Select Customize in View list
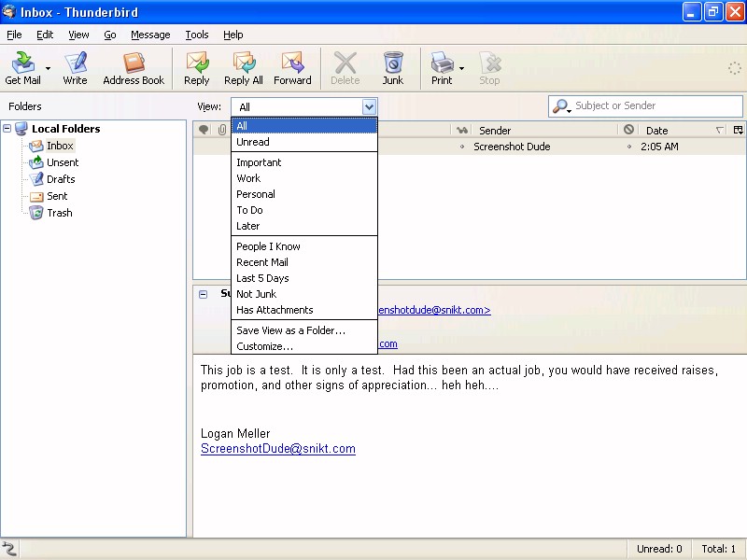The image size is (747, 560). [304, 346]
